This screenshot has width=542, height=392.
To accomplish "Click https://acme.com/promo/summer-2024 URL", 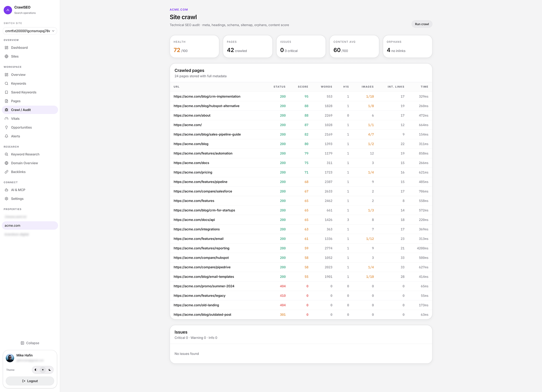I will pyautogui.click(x=204, y=286).
